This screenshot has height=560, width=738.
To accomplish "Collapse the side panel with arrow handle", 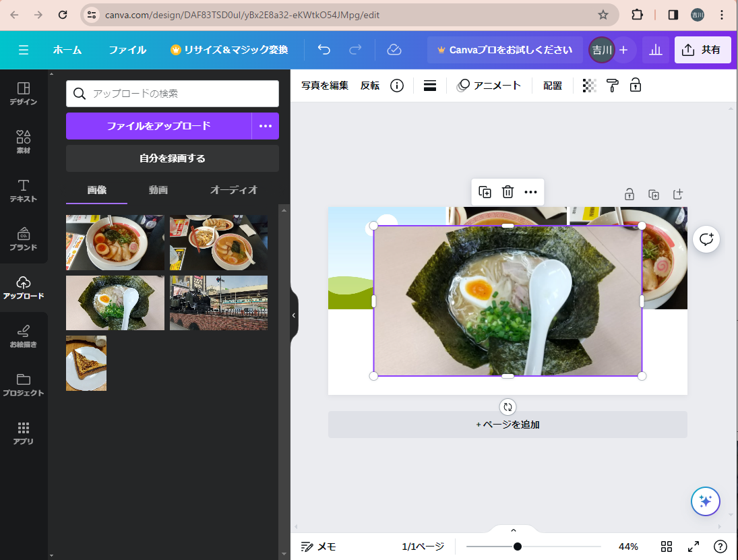I will [x=294, y=315].
